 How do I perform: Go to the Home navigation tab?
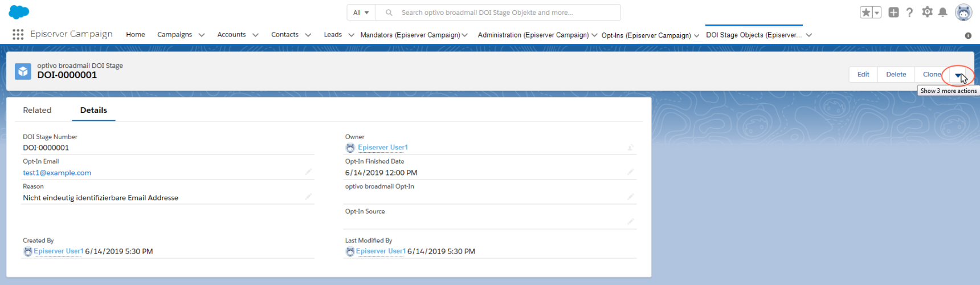coord(136,35)
